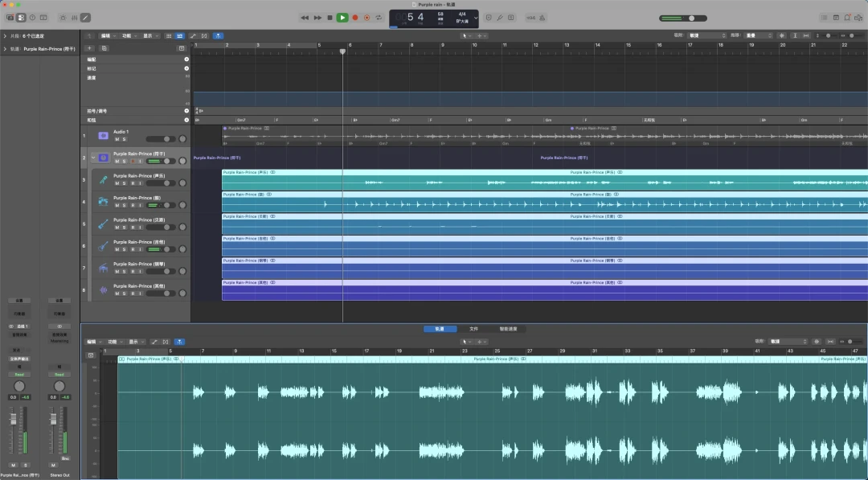Switch to the 文件 tab in the editor
868x480 pixels.
click(x=474, y=329)
